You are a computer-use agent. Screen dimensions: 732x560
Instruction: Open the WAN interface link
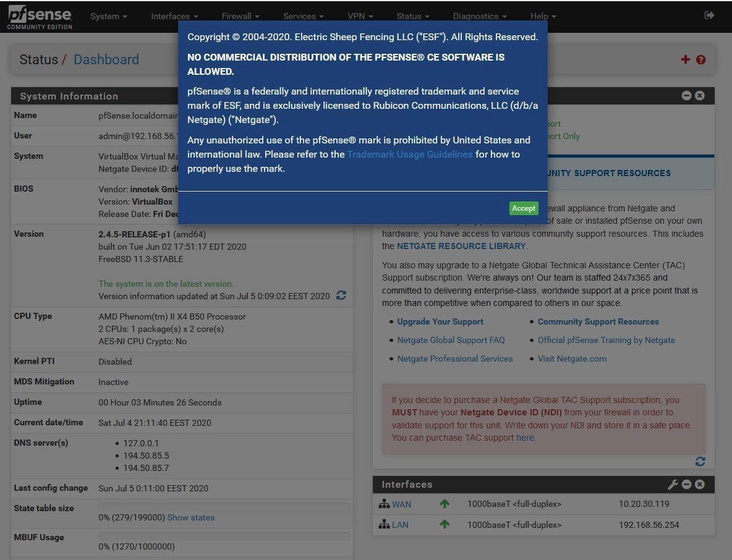[401, 504]
